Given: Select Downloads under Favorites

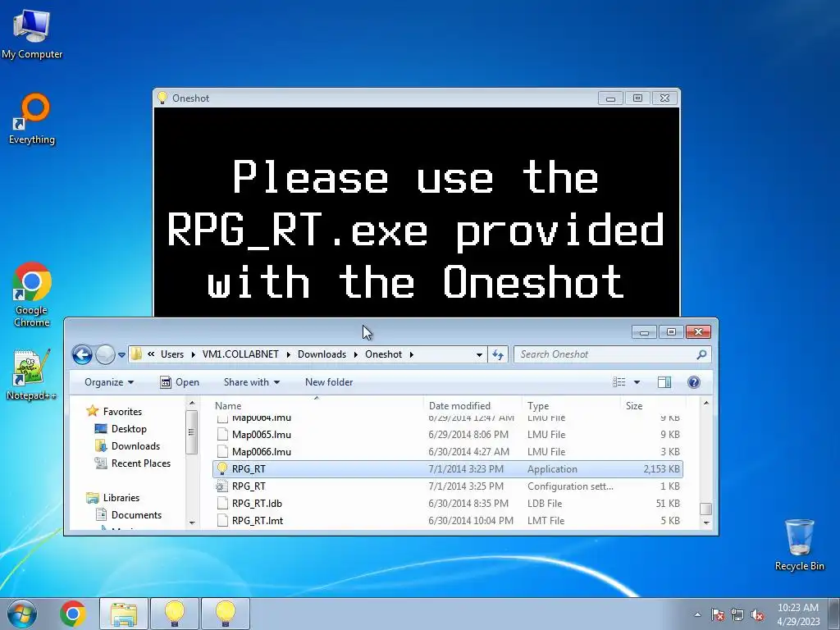Looking at the screenshot, I should click(135, 445).
